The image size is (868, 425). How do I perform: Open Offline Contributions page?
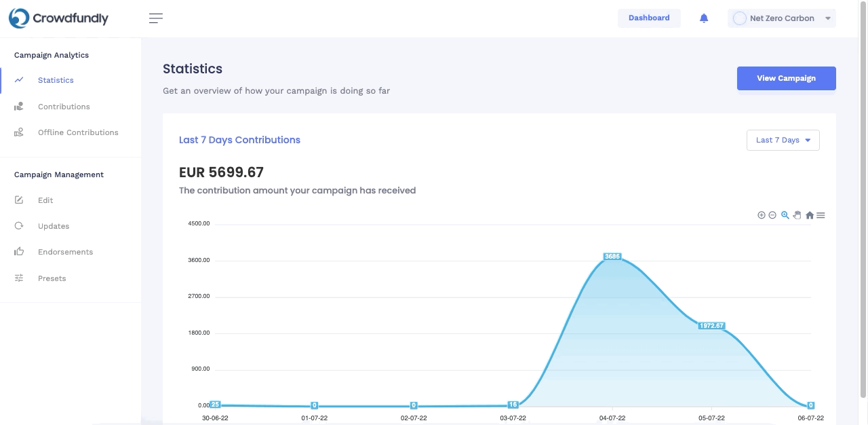point(78,132)
